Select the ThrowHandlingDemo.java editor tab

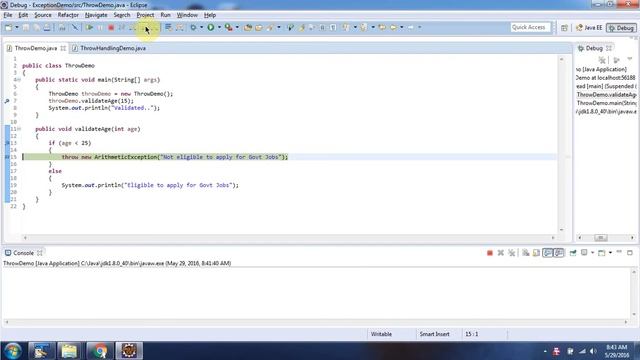[109, 48]
